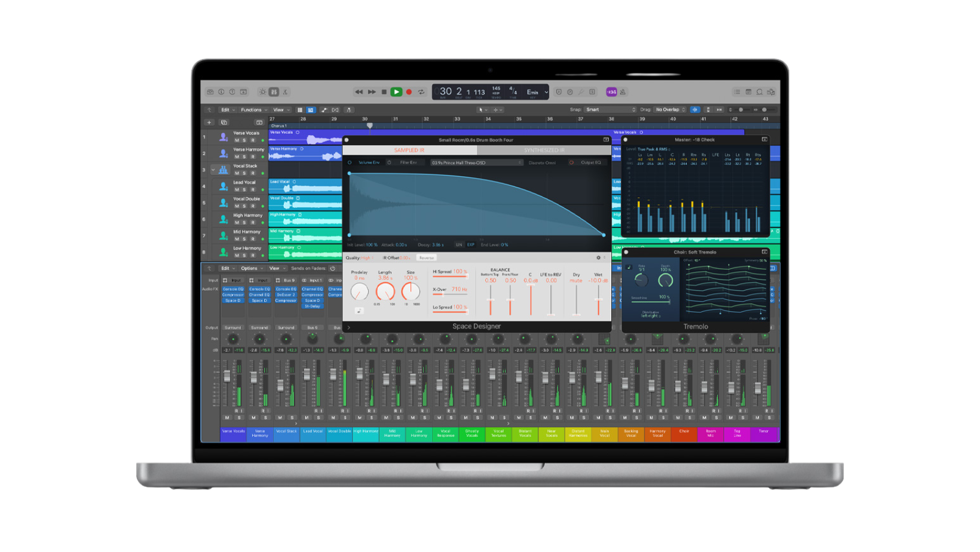Adjust the Wet level slider in Space Designer

[598, 299]
